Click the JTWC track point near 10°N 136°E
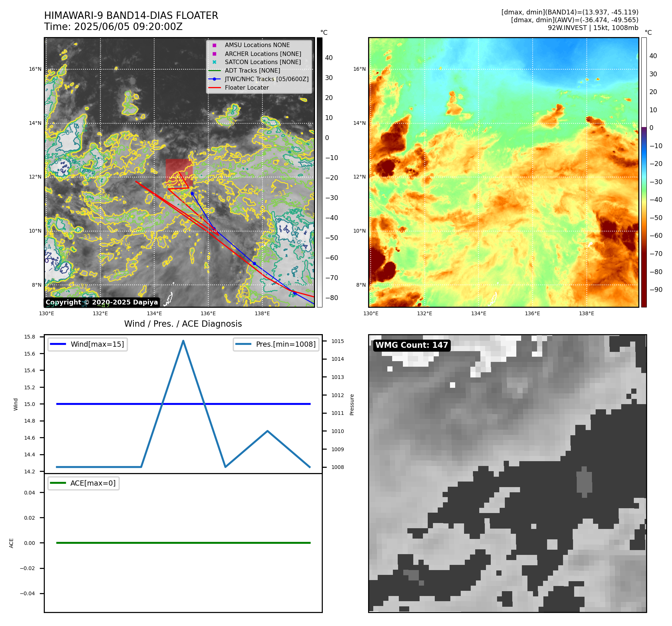672x626 pixels. (213, 229)
